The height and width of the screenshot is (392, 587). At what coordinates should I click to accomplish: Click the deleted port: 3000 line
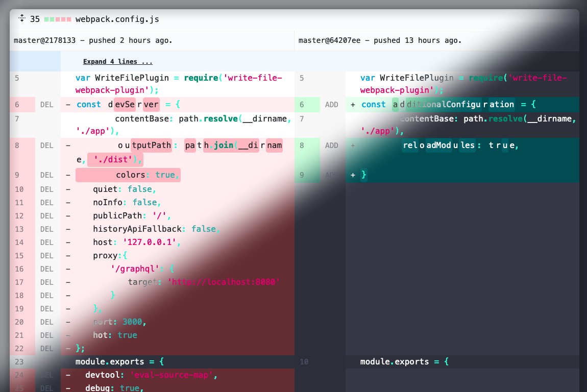(119, 322)
